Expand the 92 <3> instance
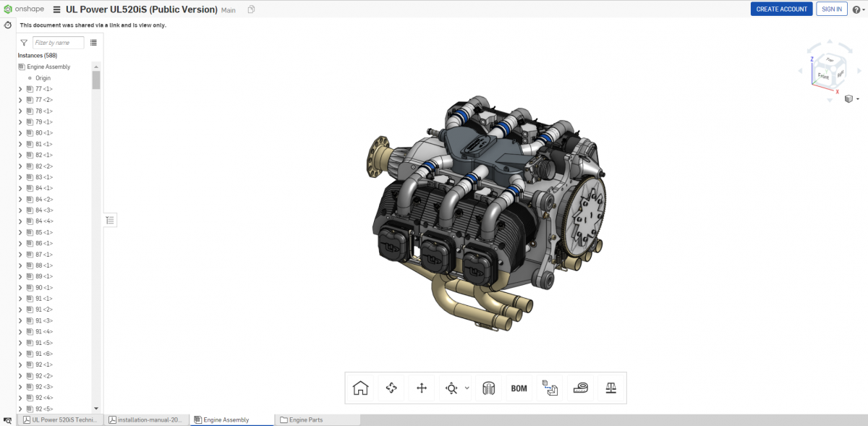Viewport: 868px width, 426px height. pos(20,387)
